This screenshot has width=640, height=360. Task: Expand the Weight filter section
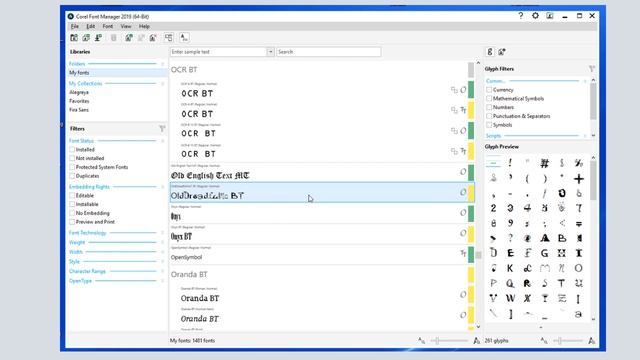[162, 242]
